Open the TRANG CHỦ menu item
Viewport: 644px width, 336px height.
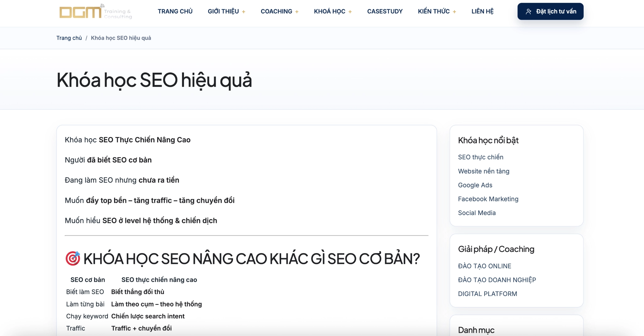175,11
